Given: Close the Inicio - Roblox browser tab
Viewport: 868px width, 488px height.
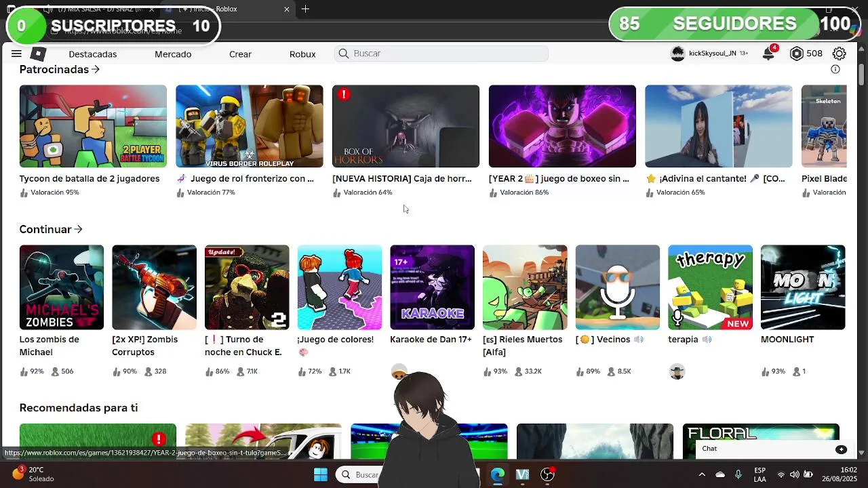Looking at the screenshot, I should pos(287,9).
